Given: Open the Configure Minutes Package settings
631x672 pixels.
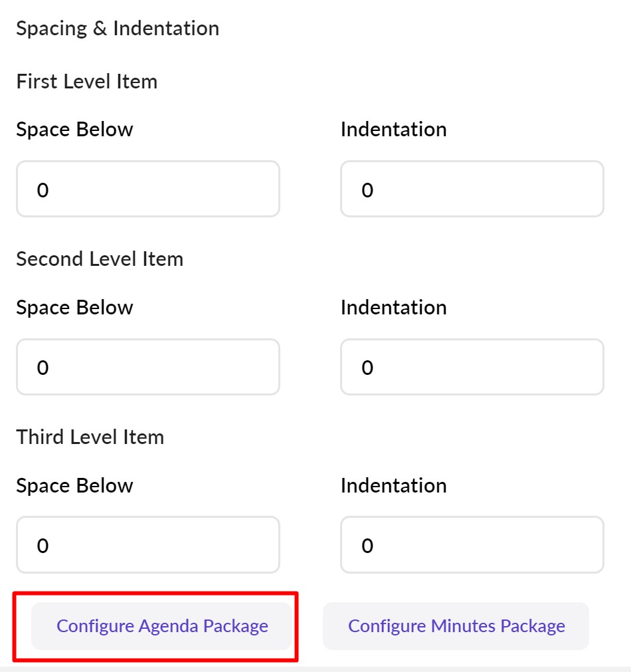Looking at the screenshot, I should click(456, 625).
